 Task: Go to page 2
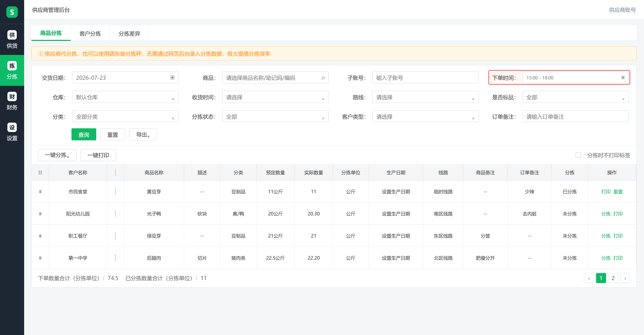tap(613, 278)
